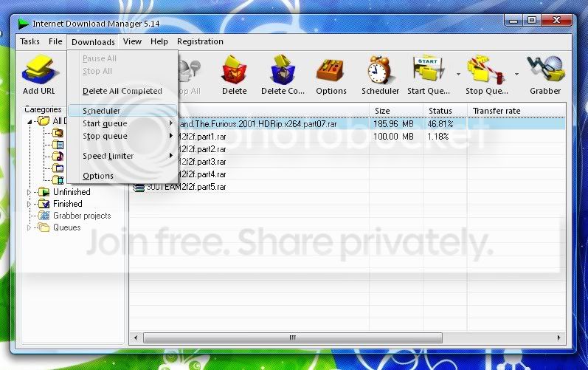The height and width of the screenshot is (370, 588).
Task: Open the Help menu
Action: click(x=159, y=41)
